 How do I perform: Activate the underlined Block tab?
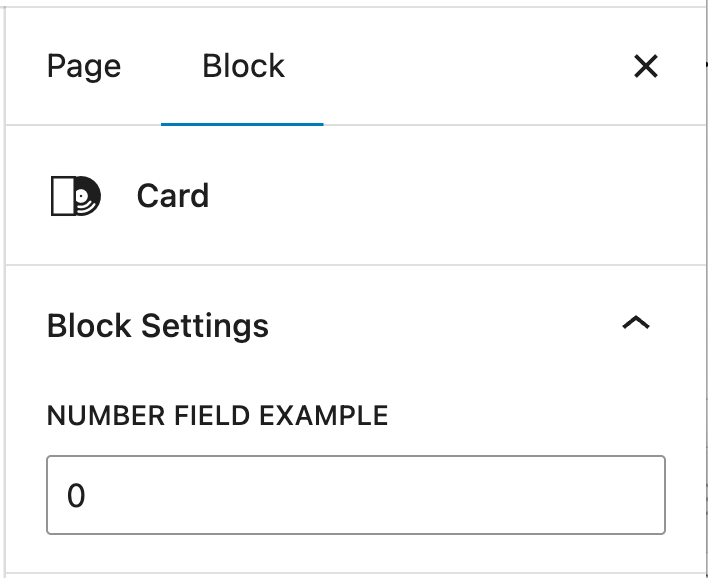pos(243,67)
